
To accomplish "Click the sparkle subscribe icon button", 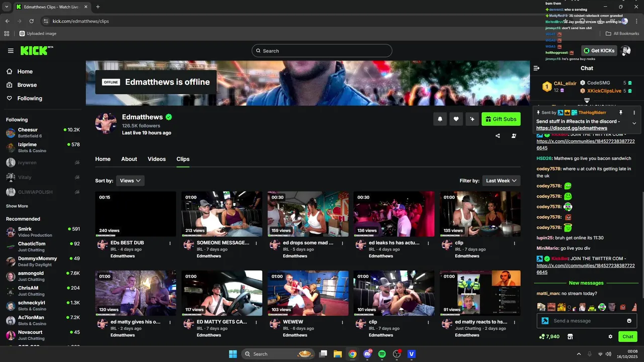I will [472, 119].
